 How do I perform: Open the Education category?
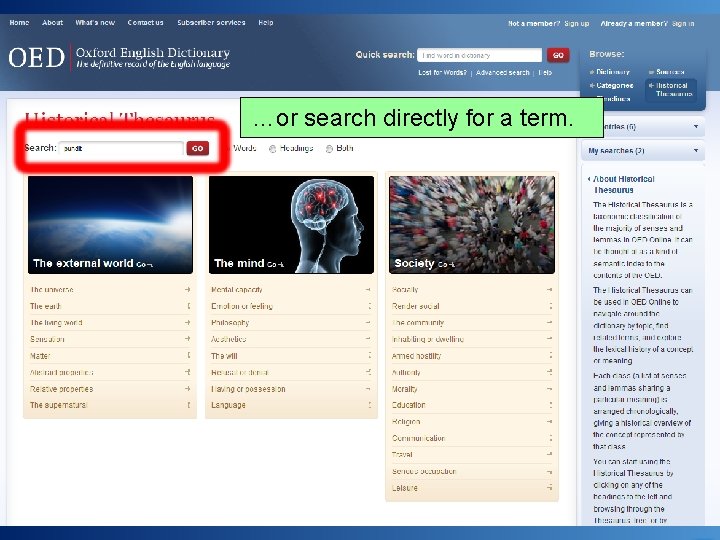[x=408, y=405]
